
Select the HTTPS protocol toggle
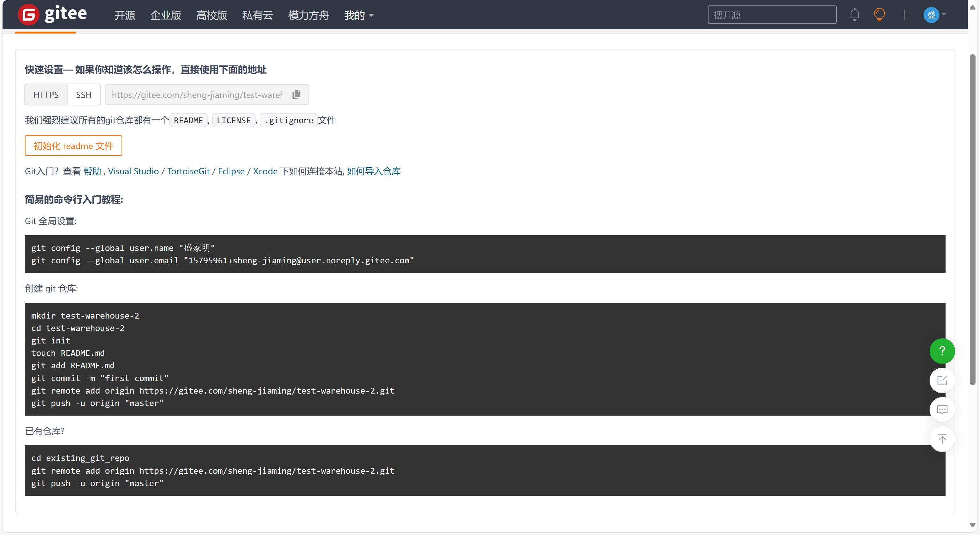click(46, 94)
